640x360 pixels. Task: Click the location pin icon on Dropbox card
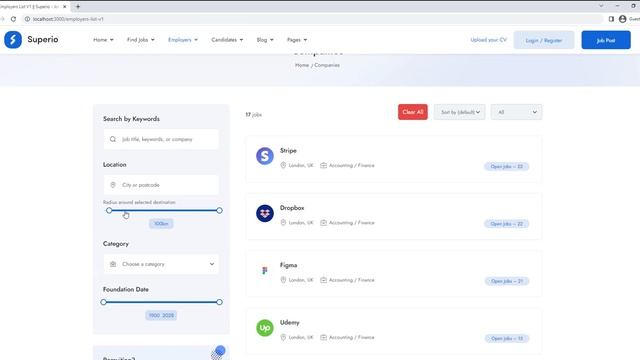pyautogui.click(x=283, y=222)
